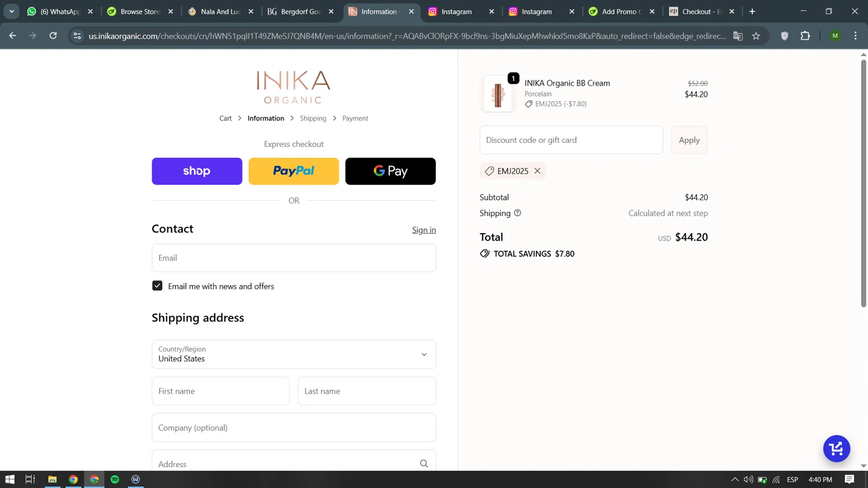The image size is (868, 488).
Task: Click the INIKA Organic logo
Action: [293, 87]
